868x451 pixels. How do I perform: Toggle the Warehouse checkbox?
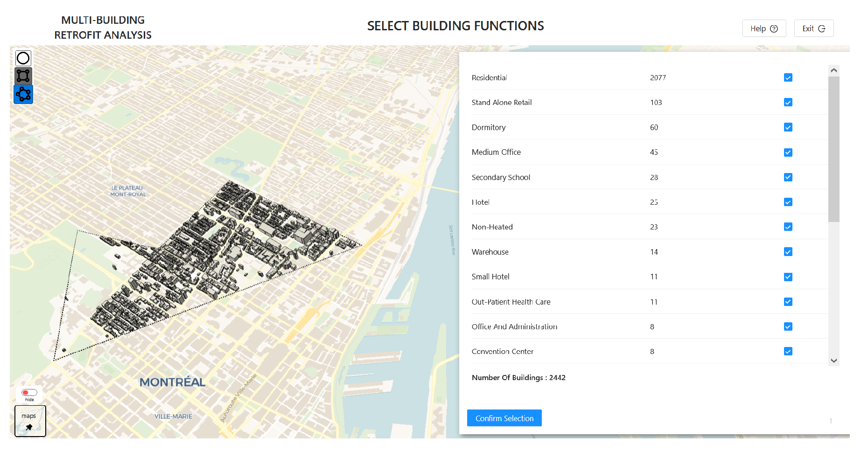[788, 252]
